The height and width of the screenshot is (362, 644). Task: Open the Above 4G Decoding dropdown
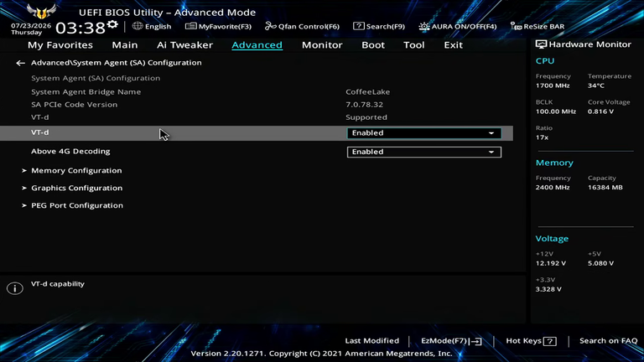click(423, 152)
